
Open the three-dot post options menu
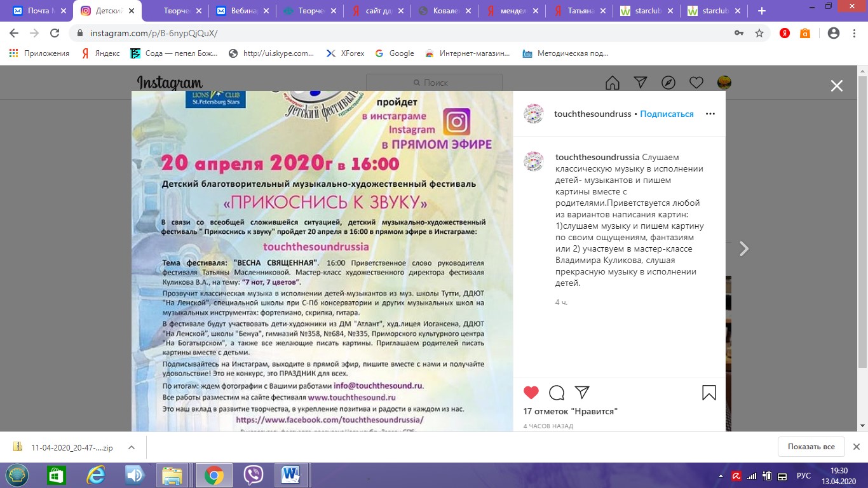click(710, 114)
